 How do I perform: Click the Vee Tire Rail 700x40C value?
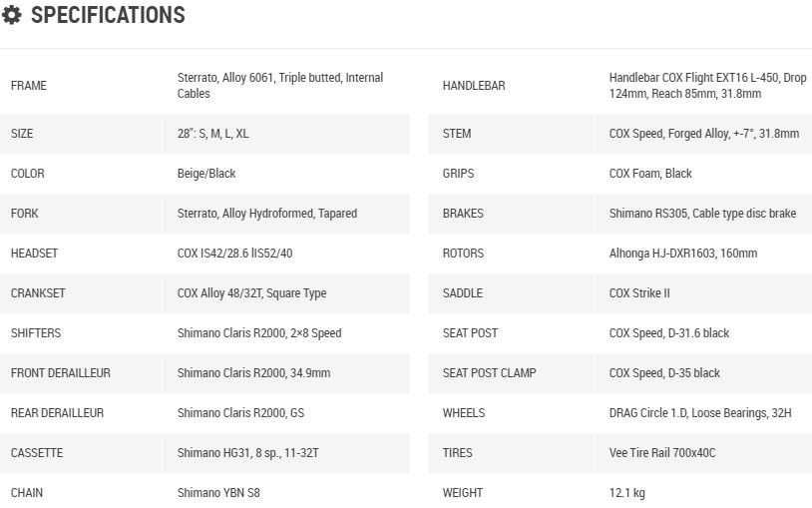click(x=662, y=453)
